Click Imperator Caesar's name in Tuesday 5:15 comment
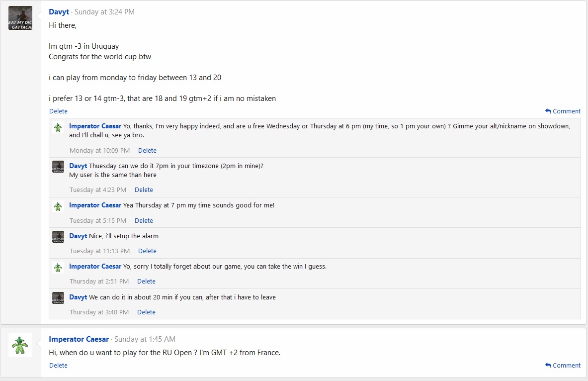The height and width of the screenshot is (381, 588). pos(95,205)
